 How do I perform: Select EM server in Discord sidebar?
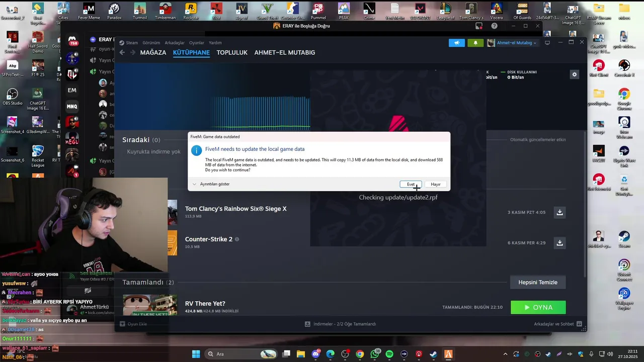[72, 90]
